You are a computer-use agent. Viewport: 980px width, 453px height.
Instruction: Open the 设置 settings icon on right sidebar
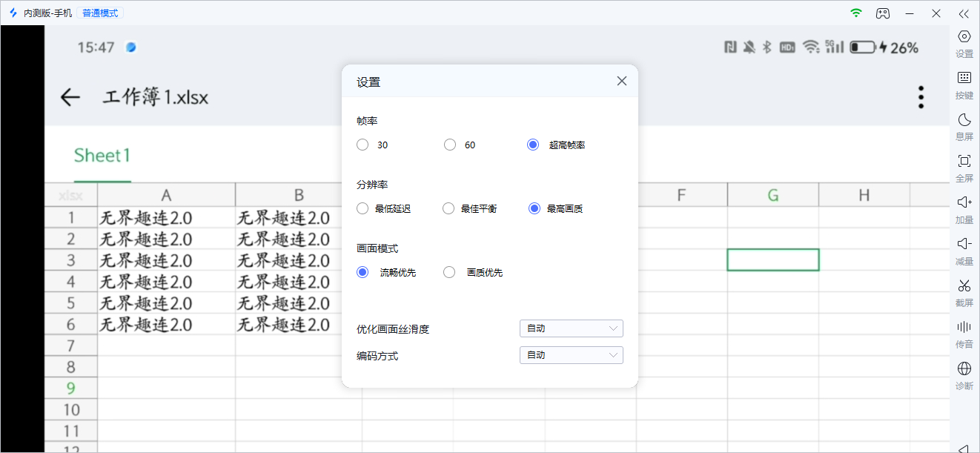964,43
